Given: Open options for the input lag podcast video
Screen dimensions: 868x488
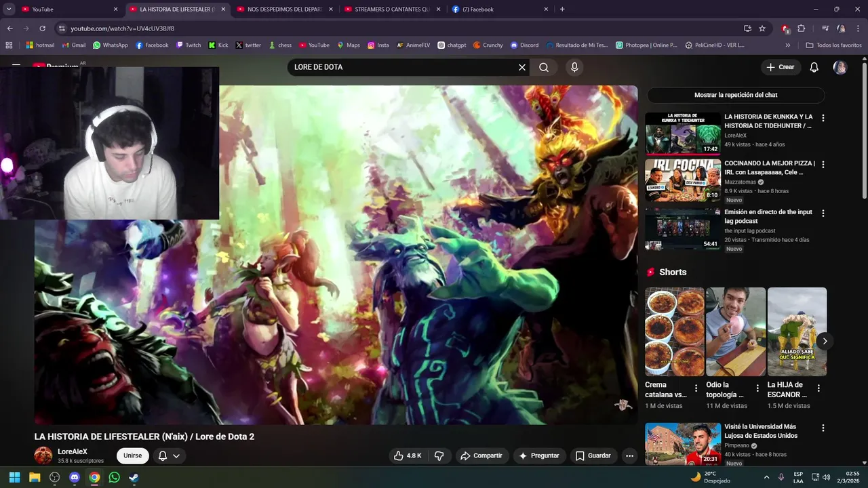Looking at the screenshot, I should (823, 213).
